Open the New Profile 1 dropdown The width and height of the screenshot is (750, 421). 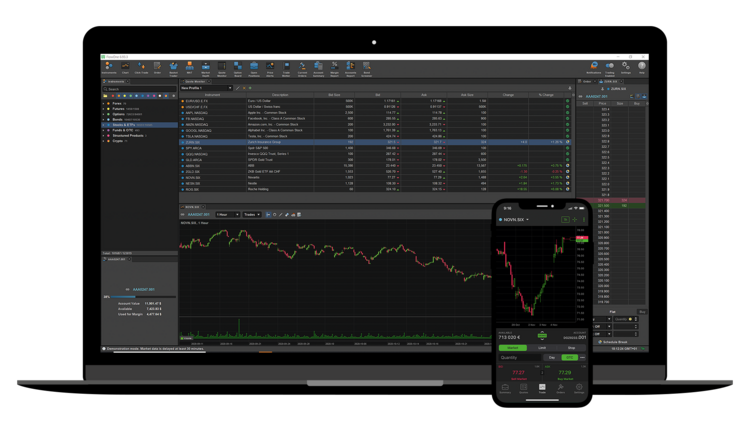pyautogui.click(x=207, y=88)
